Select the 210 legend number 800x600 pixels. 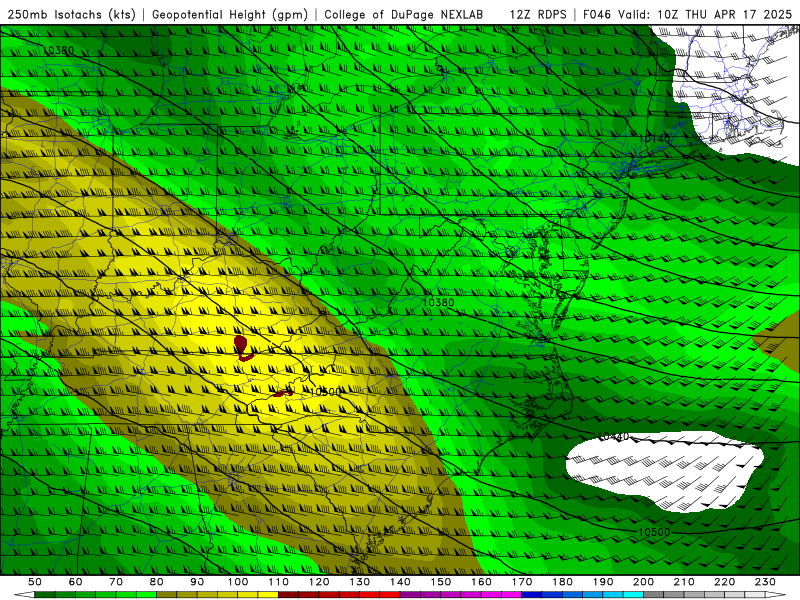coord(684,582)
